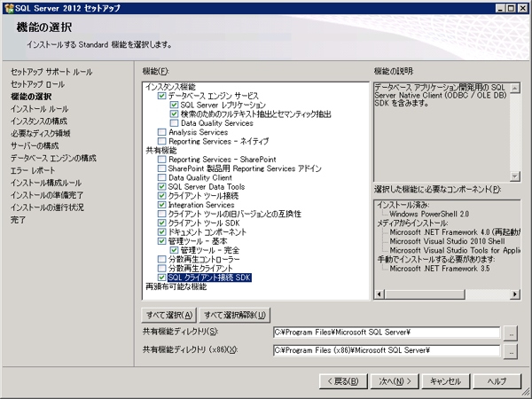Check Reporting Services - SharePoint checkbox
532x399 pixels.
point(162,160)
